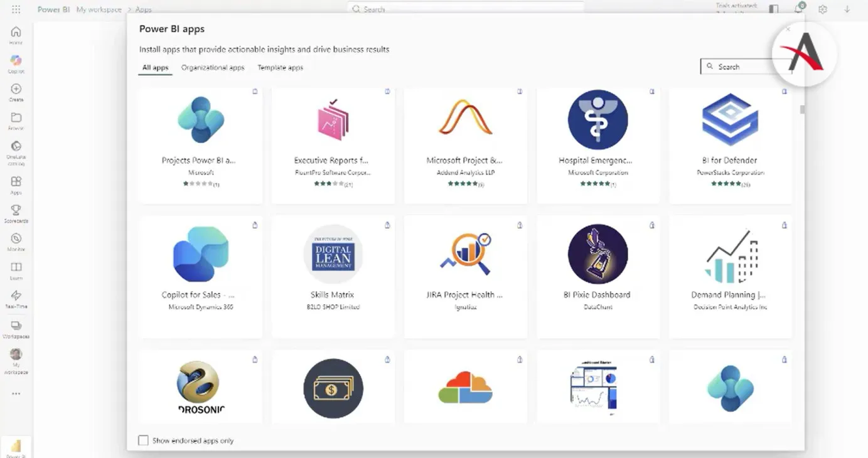The width and height of the screenshot is (868, 458).
Task: Open Workspaces in the left navigation
Action: click(16, 329)
